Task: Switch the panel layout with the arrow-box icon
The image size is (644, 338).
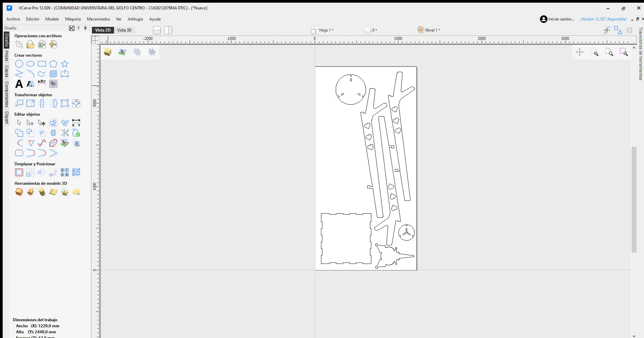Action: coord(71,28)
